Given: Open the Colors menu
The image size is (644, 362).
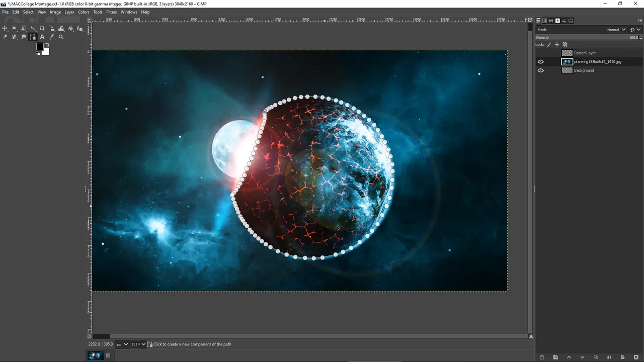Looking at the screenshot, I should [84, 12].
